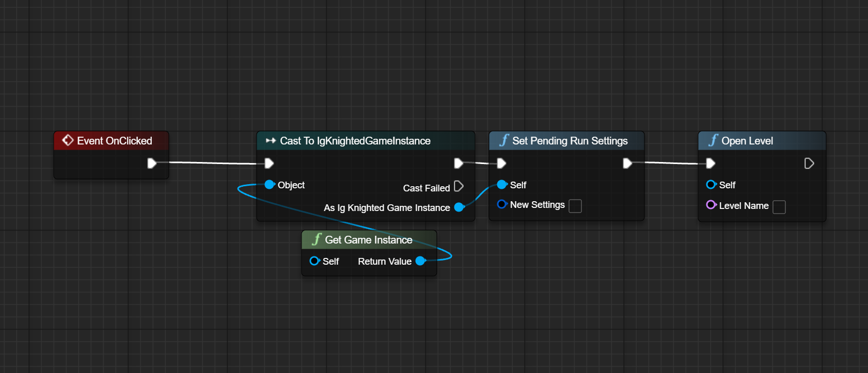Click function icon on Open Level node

[x=714, y=140]
